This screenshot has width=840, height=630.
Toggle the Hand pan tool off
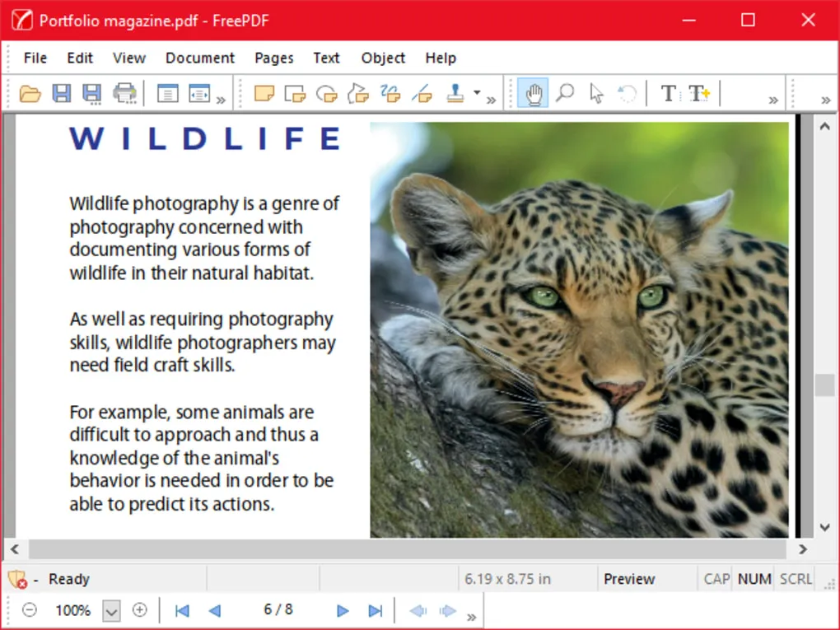pos(533,93)
